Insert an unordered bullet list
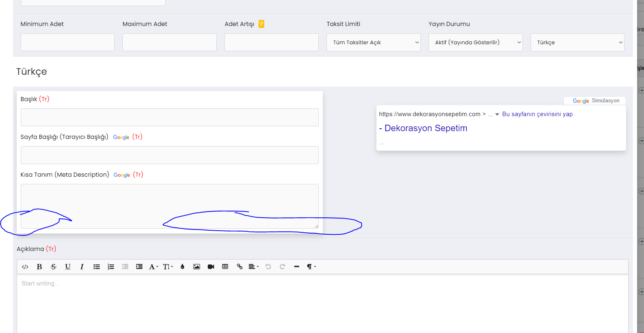This screenshot has height=333, width=644. pyautogui.click(x=96, y=267)
